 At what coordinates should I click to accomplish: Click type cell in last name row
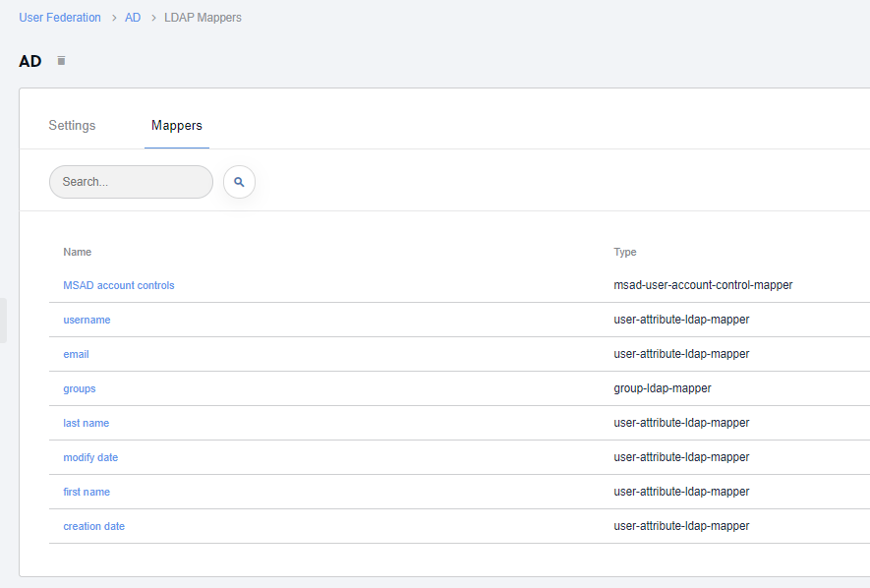coord(681,423)
